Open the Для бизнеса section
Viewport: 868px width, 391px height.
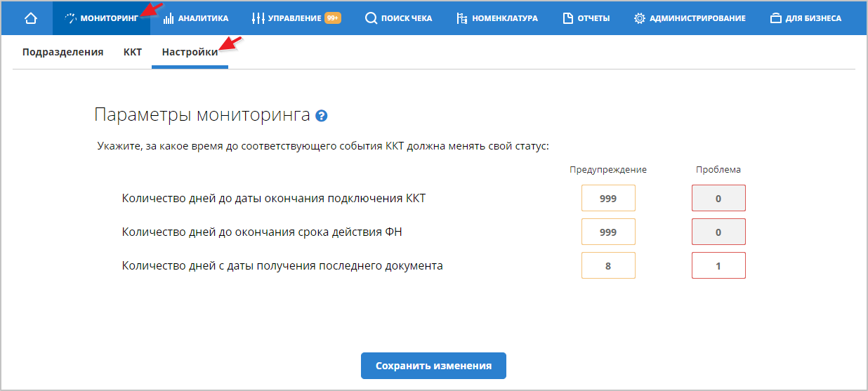click(805, 18)
